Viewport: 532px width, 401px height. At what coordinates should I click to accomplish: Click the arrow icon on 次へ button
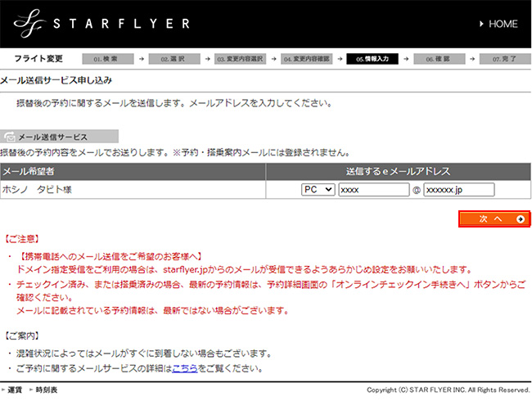[x=520, y=219]
